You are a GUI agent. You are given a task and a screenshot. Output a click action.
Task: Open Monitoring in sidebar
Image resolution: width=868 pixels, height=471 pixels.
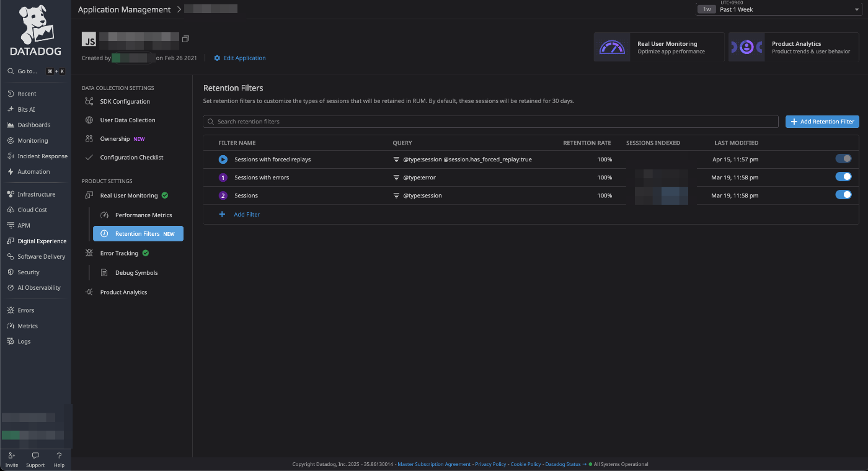(32, 141)
